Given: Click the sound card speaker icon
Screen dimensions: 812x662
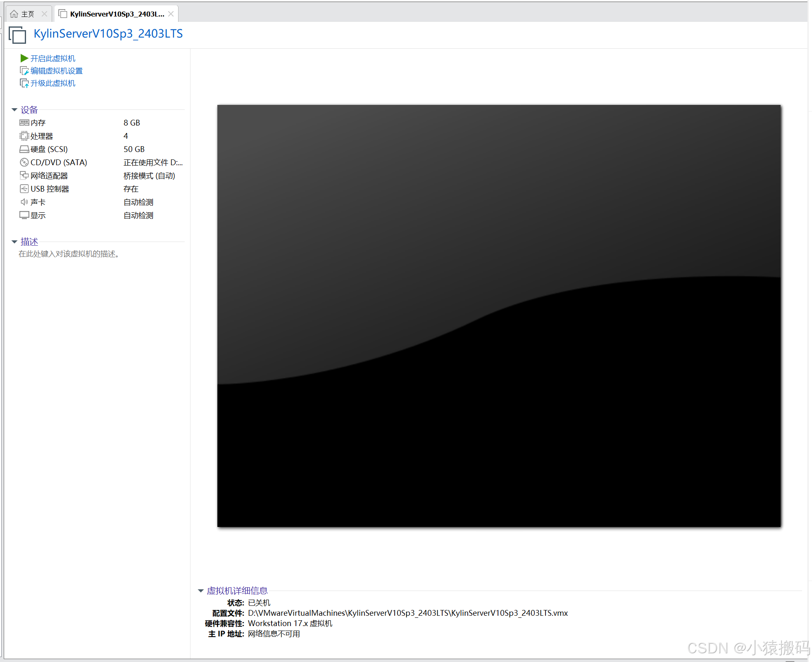Looking at the screenshot, I should 24,202.
